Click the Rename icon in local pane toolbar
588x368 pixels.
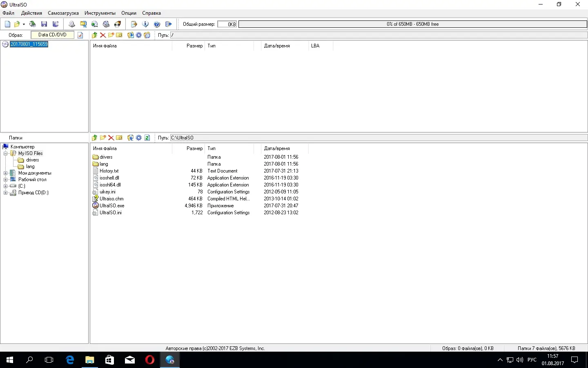tap(119, 138)
